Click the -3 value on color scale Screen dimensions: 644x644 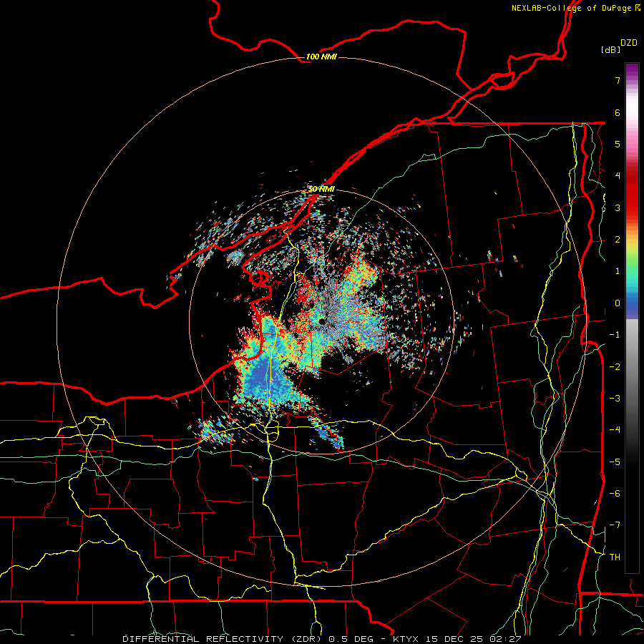[615, 399]
